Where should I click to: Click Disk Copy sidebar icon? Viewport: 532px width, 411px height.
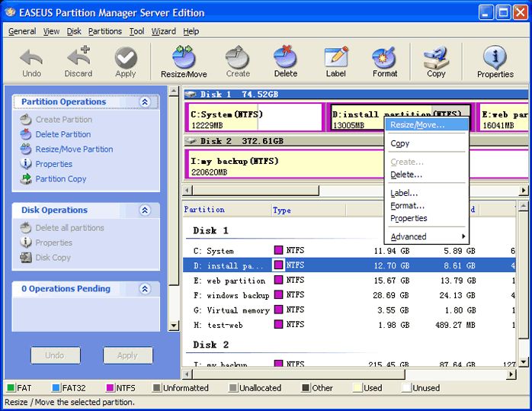point(26,257)
